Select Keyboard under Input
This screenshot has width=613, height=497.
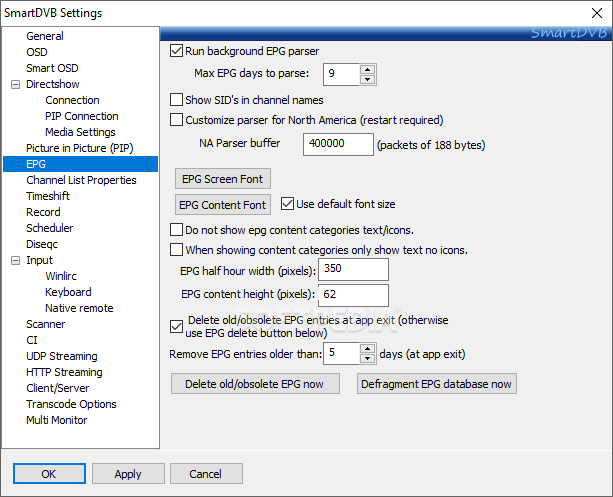68,292
